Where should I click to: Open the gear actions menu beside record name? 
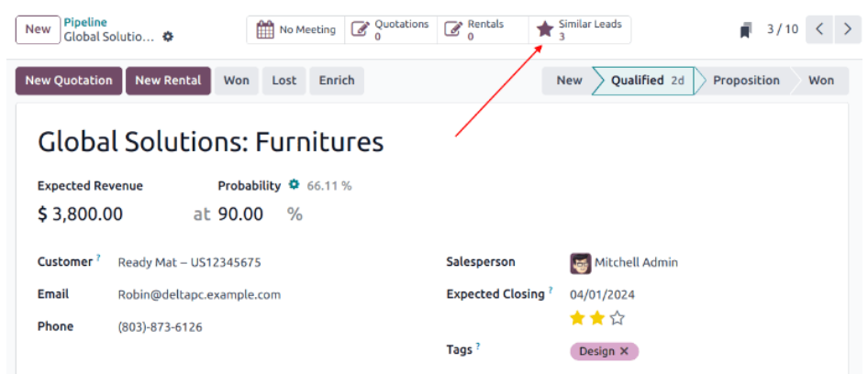pyautogui.click(x=167, y=38)
